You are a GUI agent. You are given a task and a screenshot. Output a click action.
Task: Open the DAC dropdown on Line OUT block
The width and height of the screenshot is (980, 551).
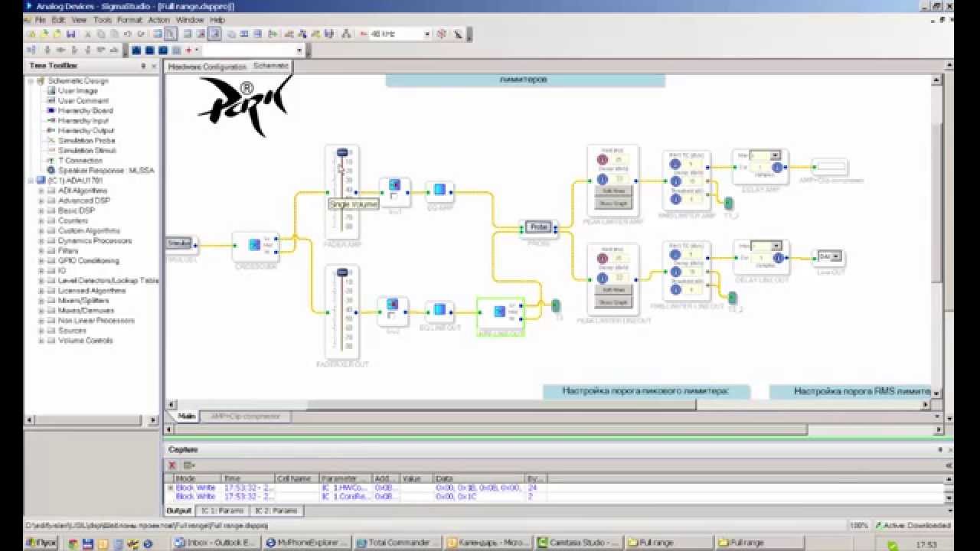[838, 256]
